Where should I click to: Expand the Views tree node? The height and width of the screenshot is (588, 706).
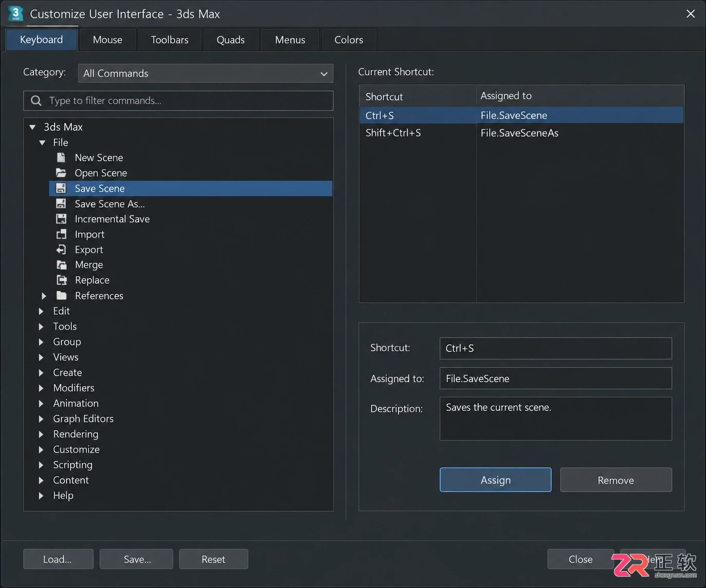[x=41, y=357]
